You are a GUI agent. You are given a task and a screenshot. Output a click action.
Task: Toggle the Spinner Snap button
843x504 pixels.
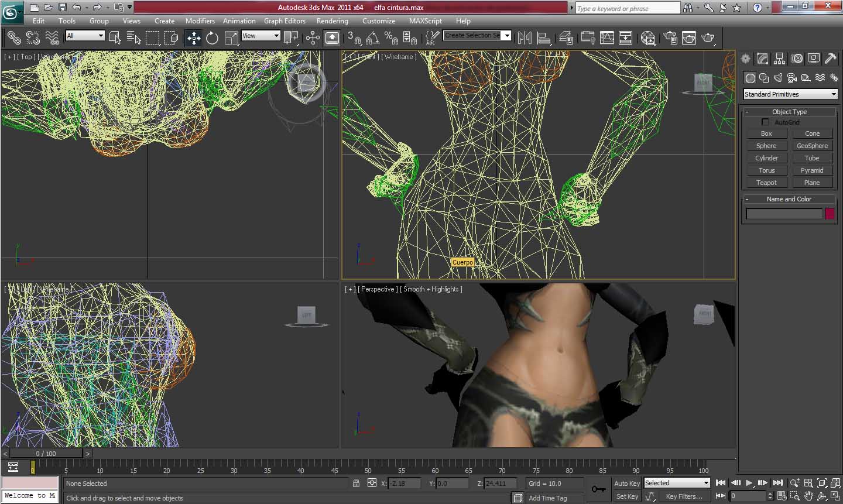410,38
